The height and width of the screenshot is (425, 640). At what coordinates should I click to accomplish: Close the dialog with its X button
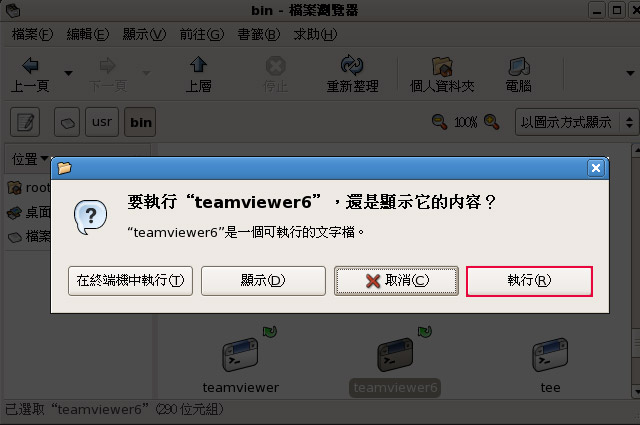596,168
